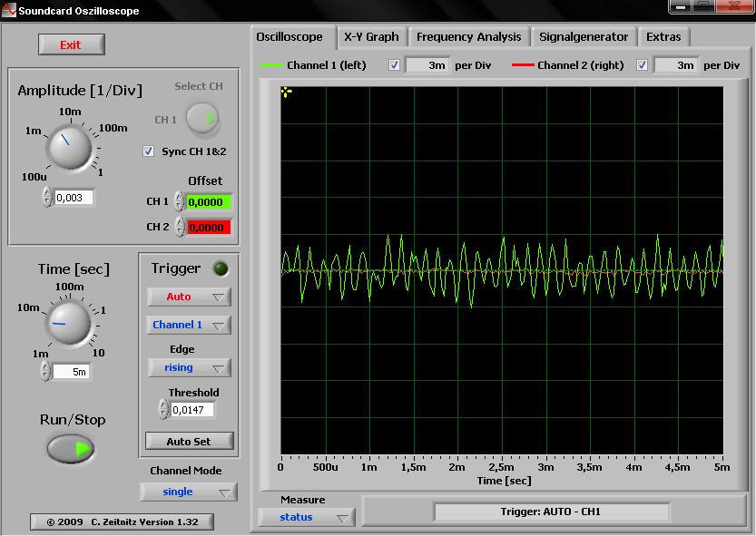Click the amplitude value field 0,003
The width and height of the screenshot is (756, 536).
(74, 198)
